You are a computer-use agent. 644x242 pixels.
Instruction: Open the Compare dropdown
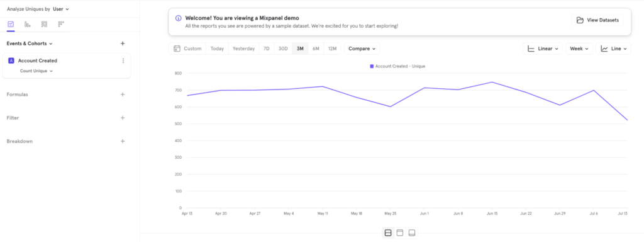pyautogui.click(x=362, y=49)
